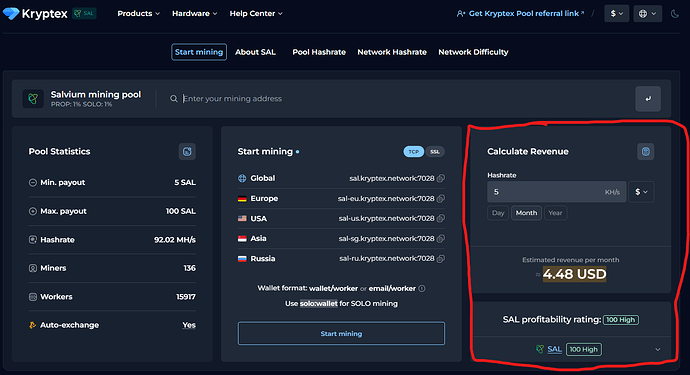Switch to the Network Hashrate tab

coord(392,52)
